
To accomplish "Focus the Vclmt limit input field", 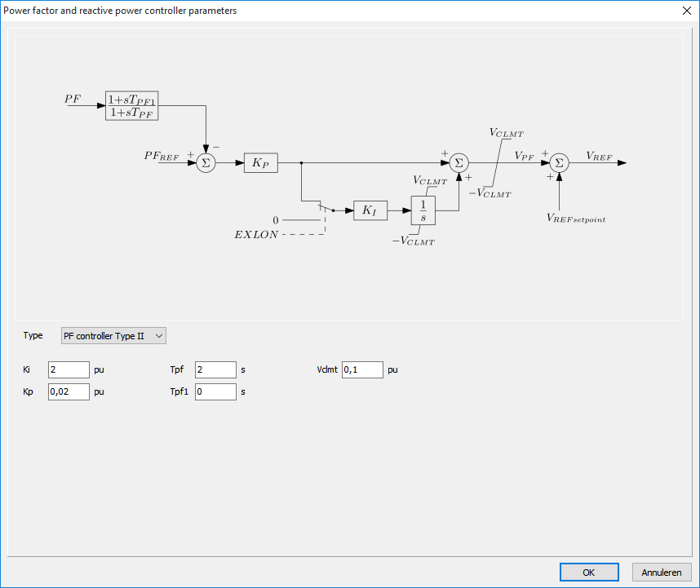I will pos(362,370).
